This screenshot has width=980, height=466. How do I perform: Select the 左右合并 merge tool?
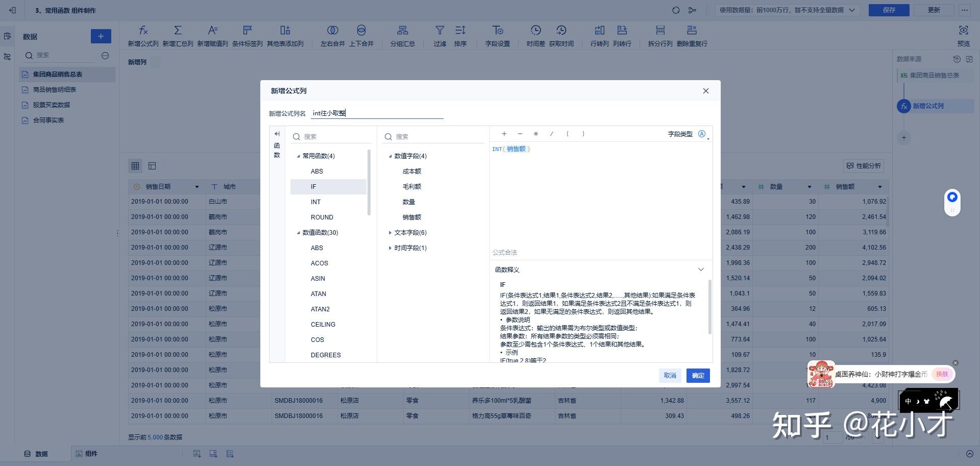point(332,35)
